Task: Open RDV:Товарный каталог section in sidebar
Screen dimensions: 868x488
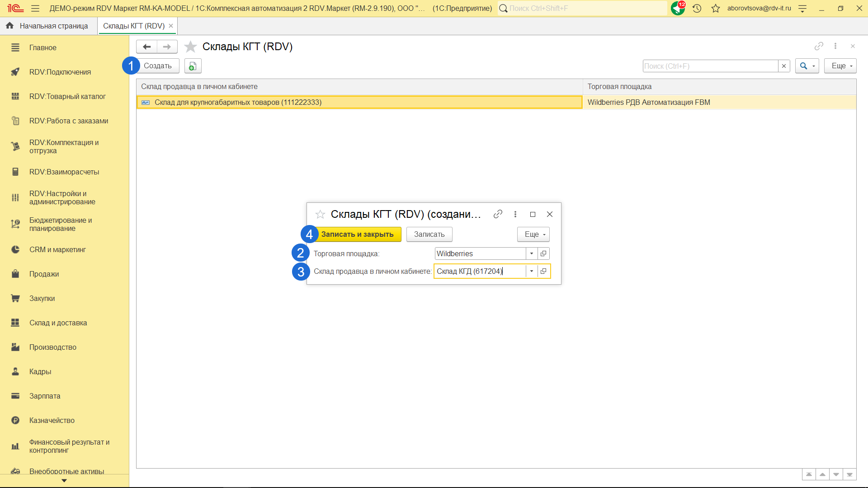Action: (67, 96)
